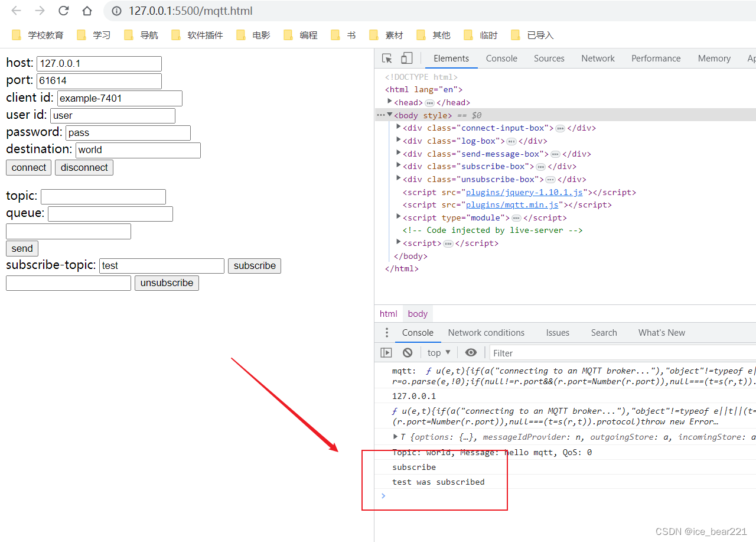Screen dimensions: 756x542
Task: Expand the head element node
Action: point(390,102)
